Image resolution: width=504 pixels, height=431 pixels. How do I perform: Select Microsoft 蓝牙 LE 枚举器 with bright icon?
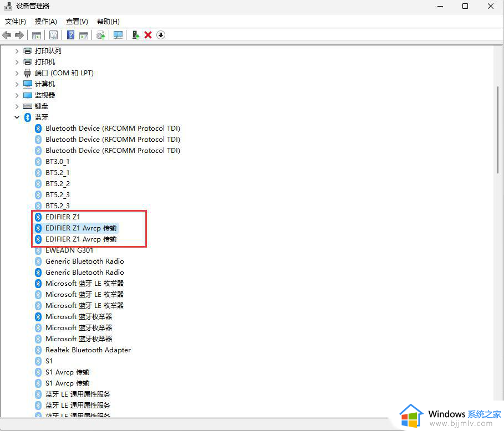pyautogui.click(x=84, y=284)
